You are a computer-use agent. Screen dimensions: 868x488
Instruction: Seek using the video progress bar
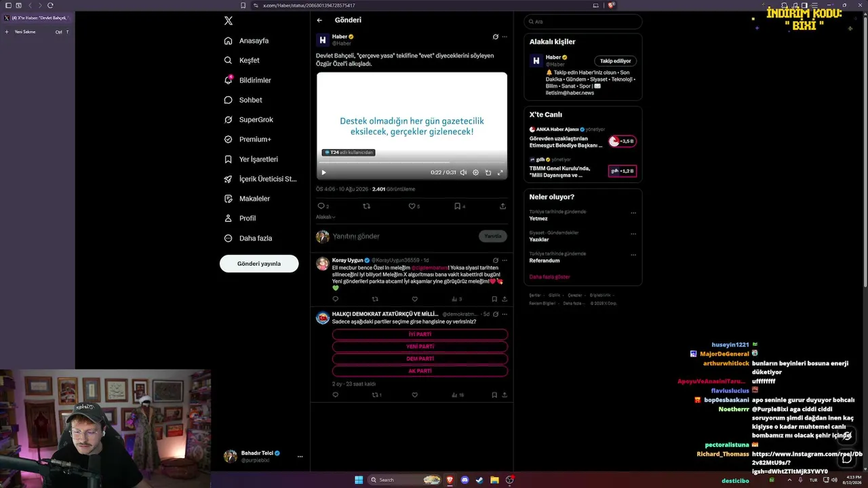pyautogui.click(x=412, y=163)
